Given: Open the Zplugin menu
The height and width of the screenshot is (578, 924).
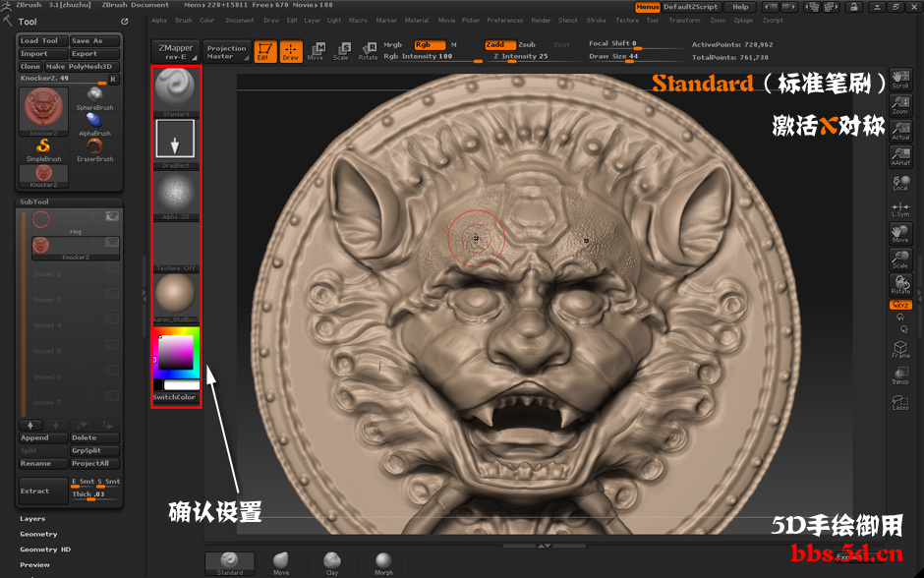Looking at the screenshot, I should click(x=744, y=20).
